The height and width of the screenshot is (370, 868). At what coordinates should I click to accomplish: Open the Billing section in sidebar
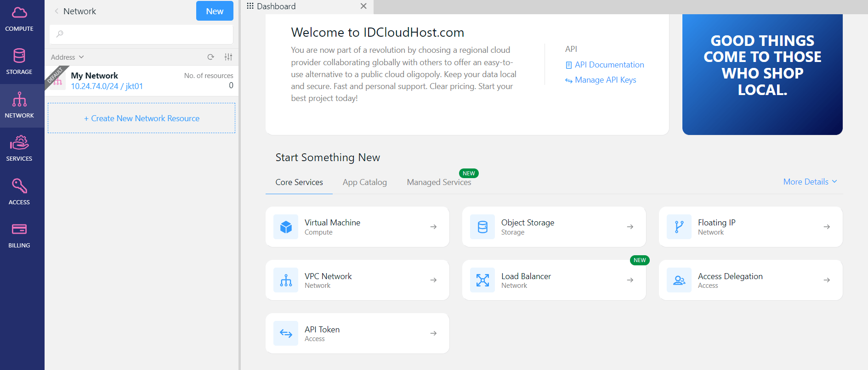(x=19, y=235)
